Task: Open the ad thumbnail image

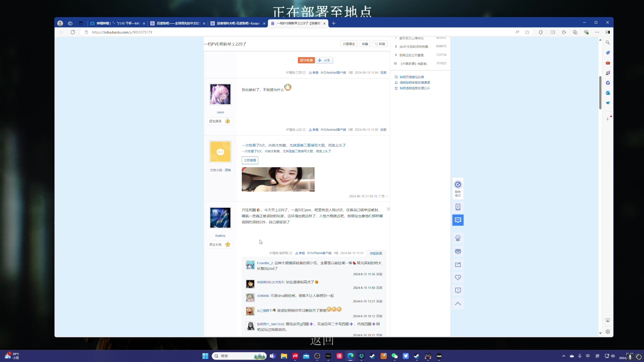Action: click(278, 179)
